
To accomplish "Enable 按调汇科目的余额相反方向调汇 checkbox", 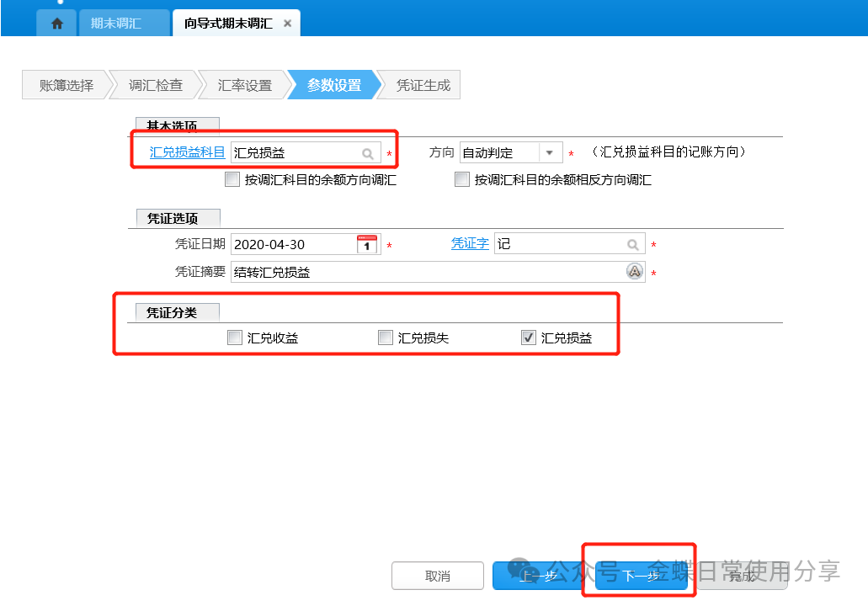I will 461,179.
